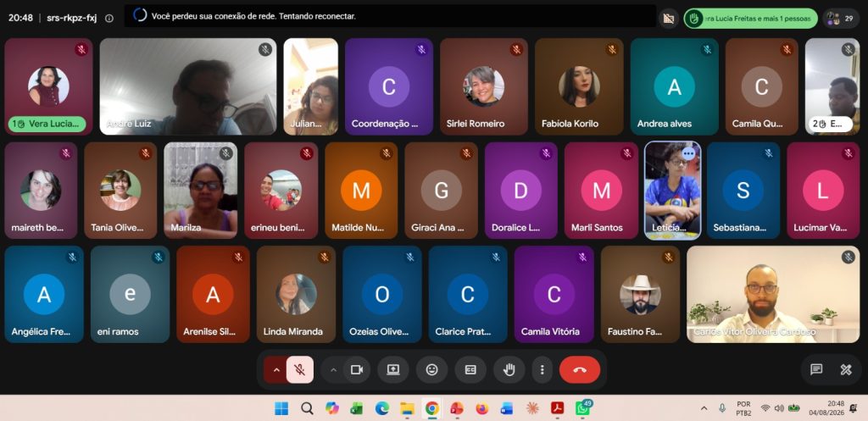Image resolution: width=868 pixels, height=421 pixels.
Task: Open the three-dot more options menu
Action: coord(542,370)
